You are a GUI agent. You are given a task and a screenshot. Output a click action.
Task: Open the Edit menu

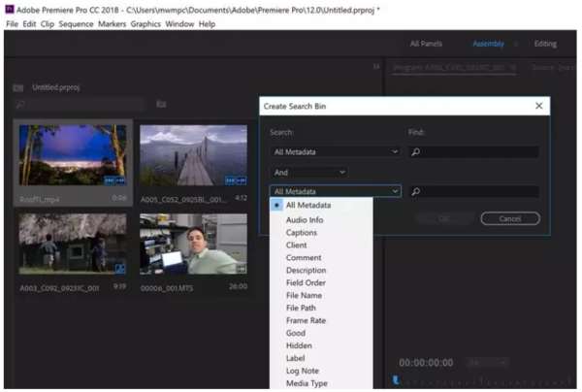(29, 24)
